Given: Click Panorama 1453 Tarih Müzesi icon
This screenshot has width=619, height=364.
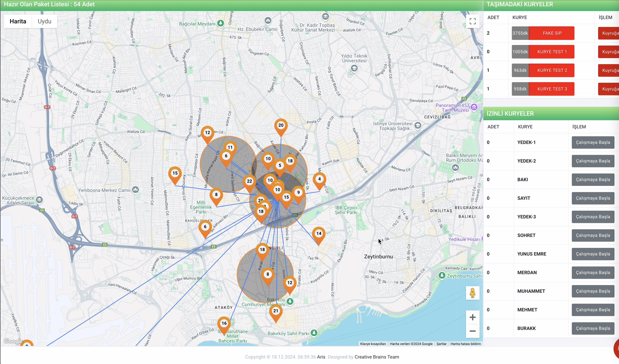Looking at the screenshot, I should (x=474, y=107).
